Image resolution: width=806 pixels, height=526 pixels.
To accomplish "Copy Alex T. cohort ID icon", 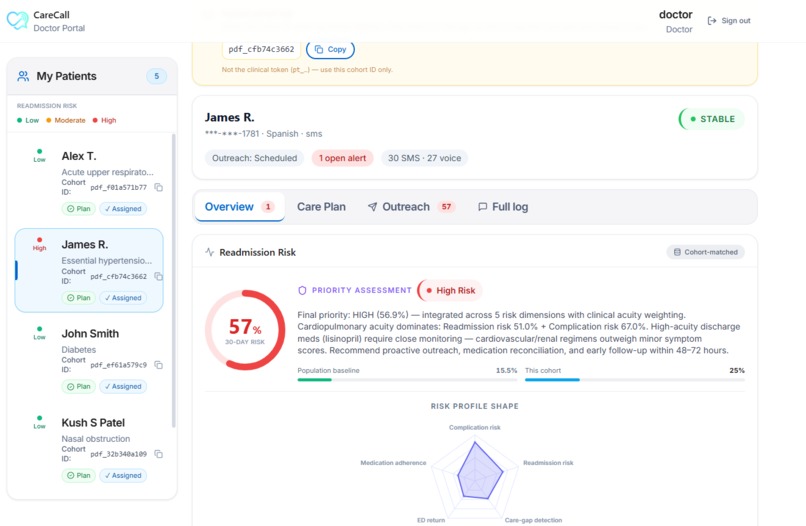I will click(x=159, y=187).
